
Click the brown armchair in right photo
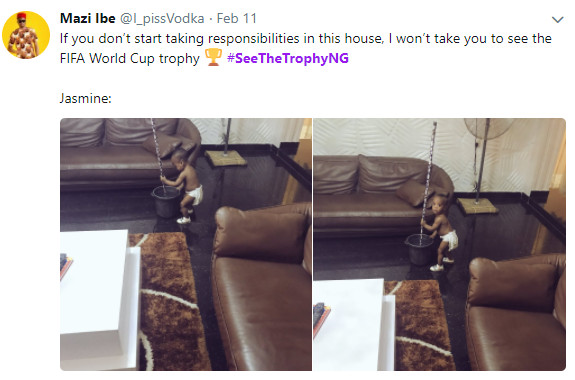tap(517, 315)
